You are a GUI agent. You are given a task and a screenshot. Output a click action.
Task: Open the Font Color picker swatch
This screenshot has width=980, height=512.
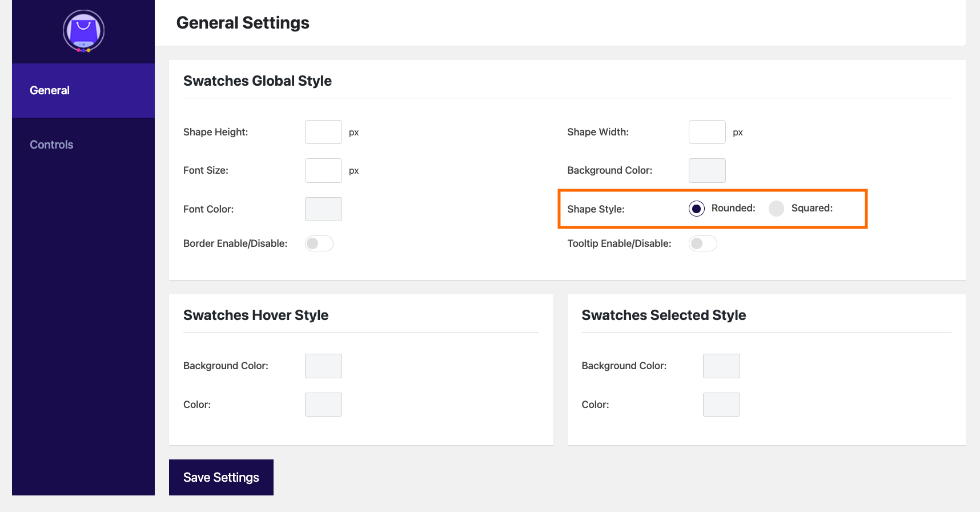(323, 209)
